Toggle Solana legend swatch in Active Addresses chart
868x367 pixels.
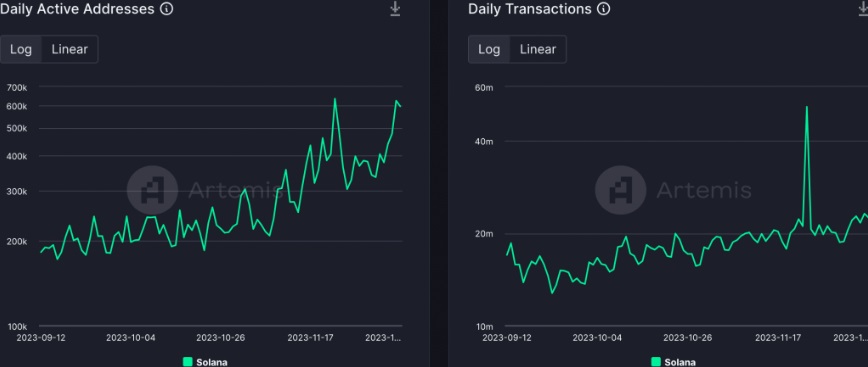(x=188, y=362)
